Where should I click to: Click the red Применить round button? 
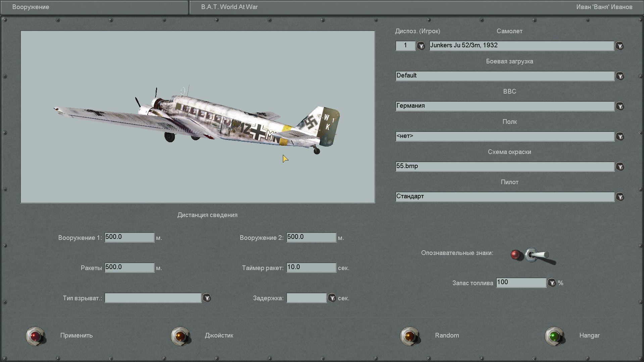click(x=36, y=336)
